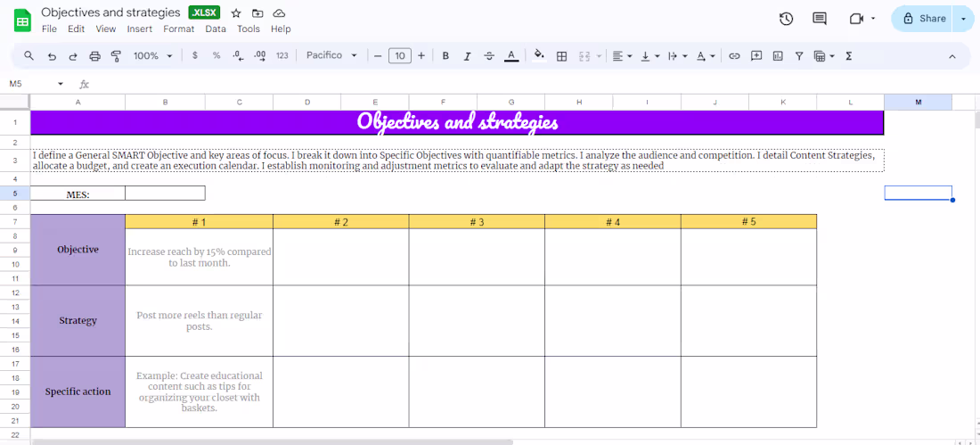Click the font size 10 field
980x445 pixels.
(x=399, y=55)
